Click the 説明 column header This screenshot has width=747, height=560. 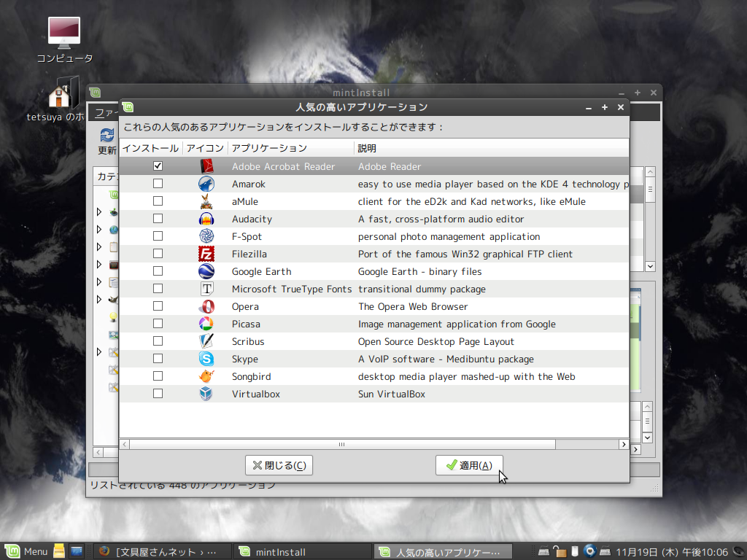click(x=492, y=148)
